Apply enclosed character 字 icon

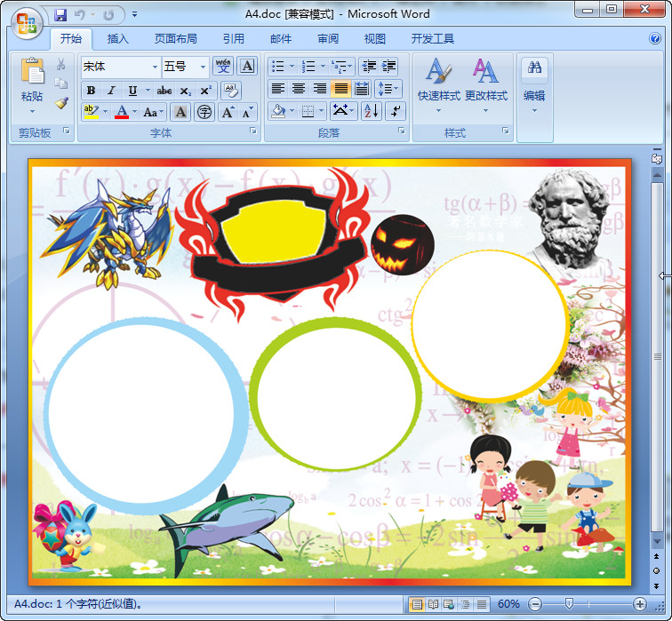[204, 112]
